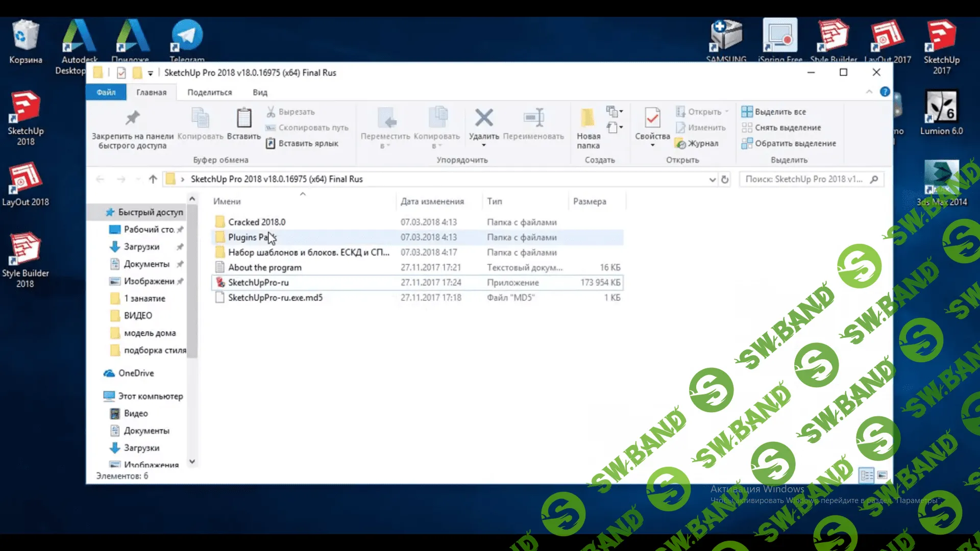Screen dimensions: 980x551
Task: Click the Paste (Вставить) clipboard icon
Action: pos(244,118)
